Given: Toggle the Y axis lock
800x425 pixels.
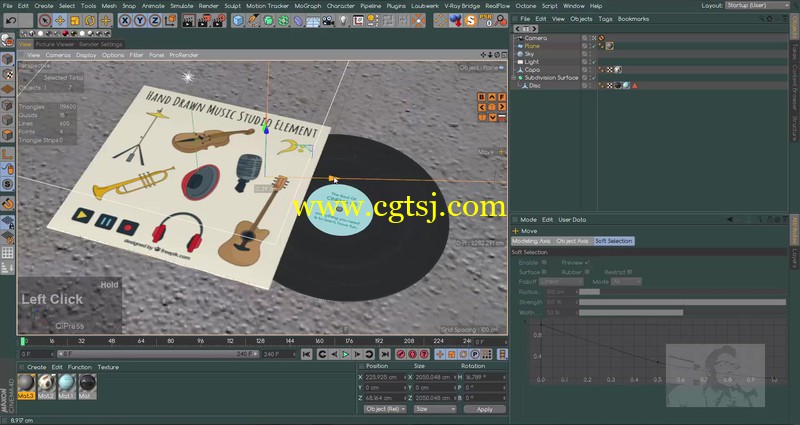Looking at the screenshot, I should 140,20.
